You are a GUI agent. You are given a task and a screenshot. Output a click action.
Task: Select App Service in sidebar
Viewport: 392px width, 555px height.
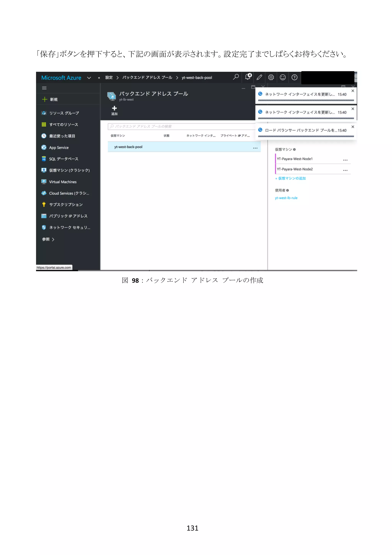pos(59,147)
